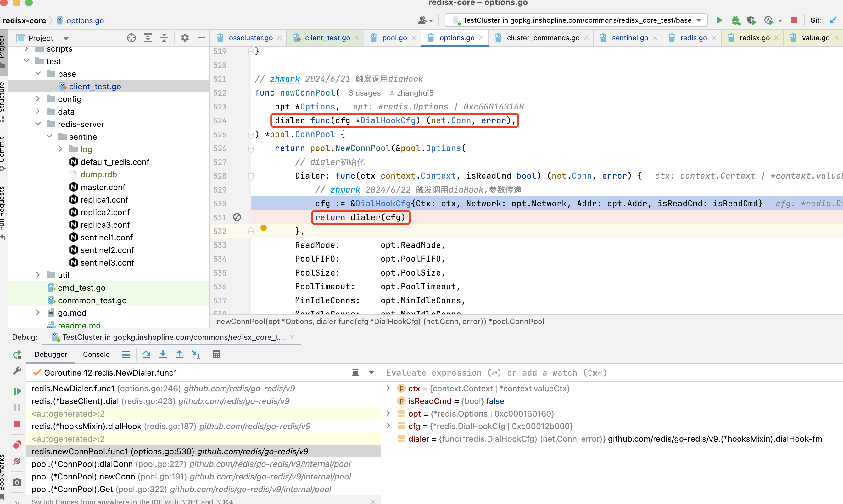
Task: Mute breakpoints in debug sidebar
Action: tap(17, 461)
